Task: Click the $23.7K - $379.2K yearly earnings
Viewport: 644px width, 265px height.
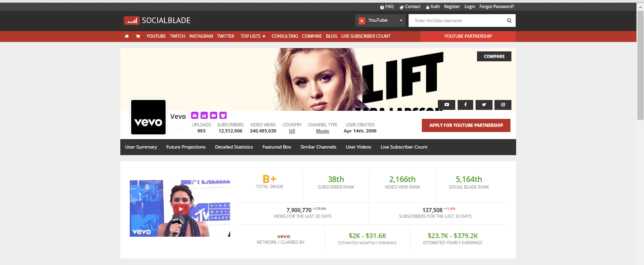Action: pos(452,236)
